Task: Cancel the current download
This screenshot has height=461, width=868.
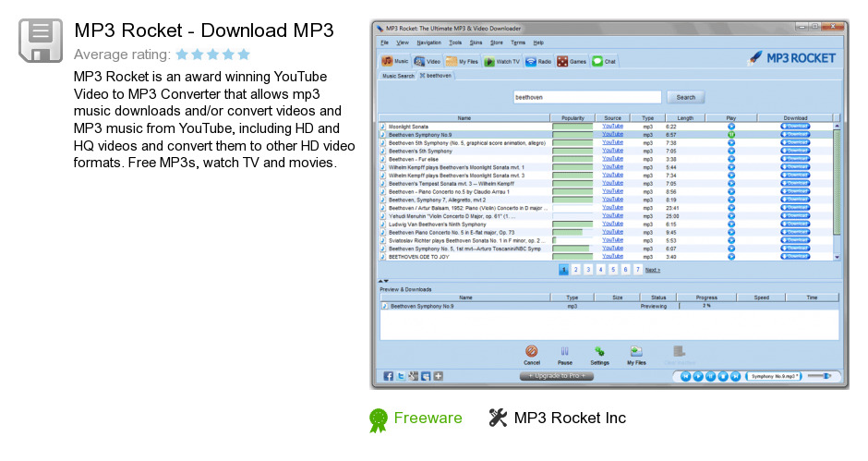Action: pos(532,355)
